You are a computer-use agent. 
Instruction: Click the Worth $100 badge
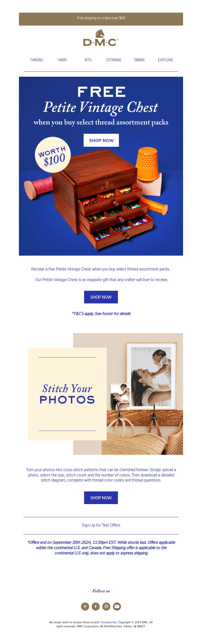53,155
